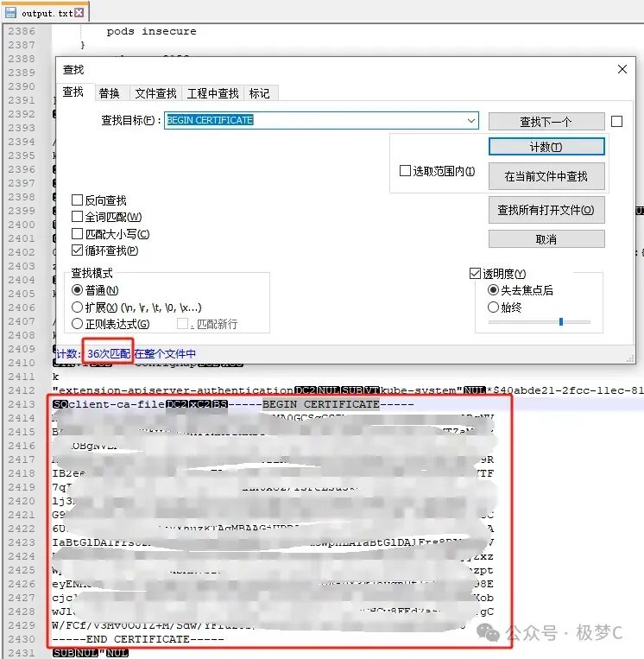644x659 pixels.
Task: Click line number 2413 in the margin
Action: [22, 404]
